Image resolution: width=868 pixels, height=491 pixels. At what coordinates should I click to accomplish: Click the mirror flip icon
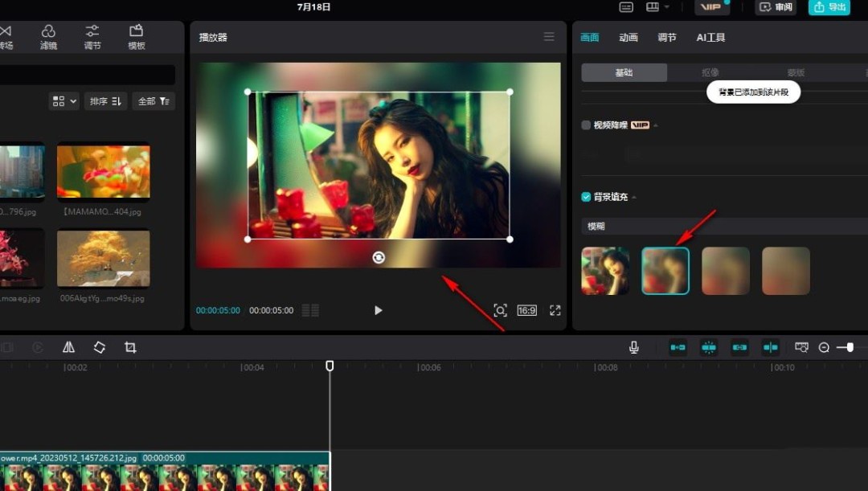tap(69, 347)
